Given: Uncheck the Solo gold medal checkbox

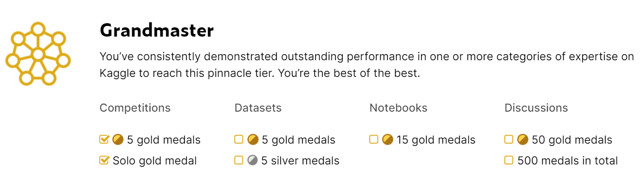Looking at the screenshot, I should [104, 161].
